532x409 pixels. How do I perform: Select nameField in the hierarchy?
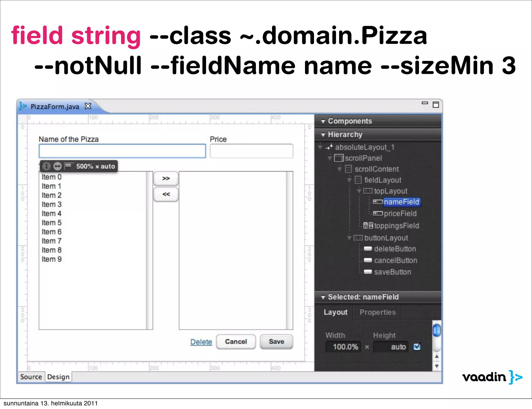tap(401, 202)
